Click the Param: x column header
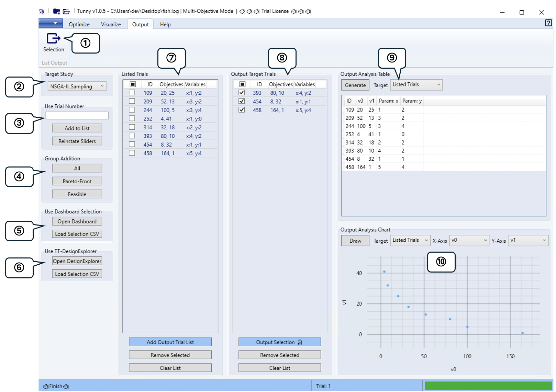556x392 pixels. pyautogui.click(x=388, y=101)
